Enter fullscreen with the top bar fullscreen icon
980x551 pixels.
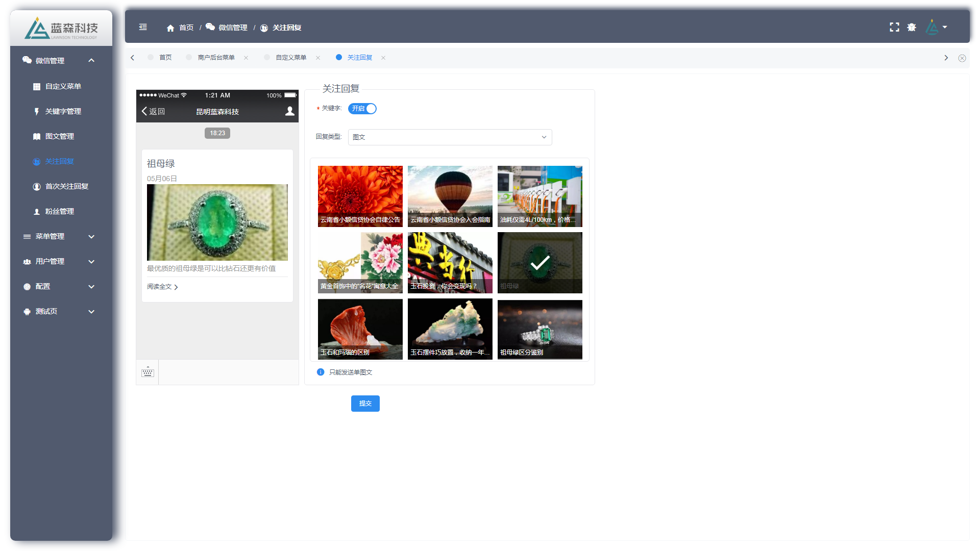(894, 27)
